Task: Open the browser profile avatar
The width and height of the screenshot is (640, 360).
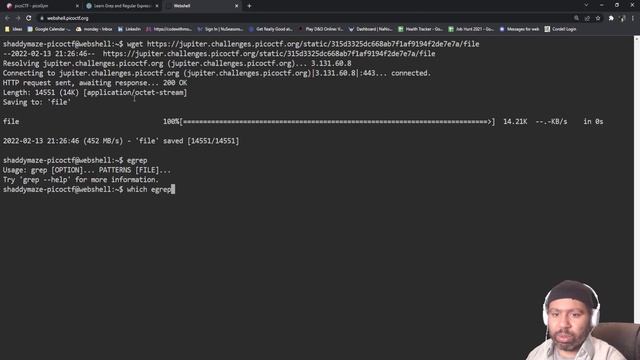Action: pyautogui.click(x=622, y=18)
